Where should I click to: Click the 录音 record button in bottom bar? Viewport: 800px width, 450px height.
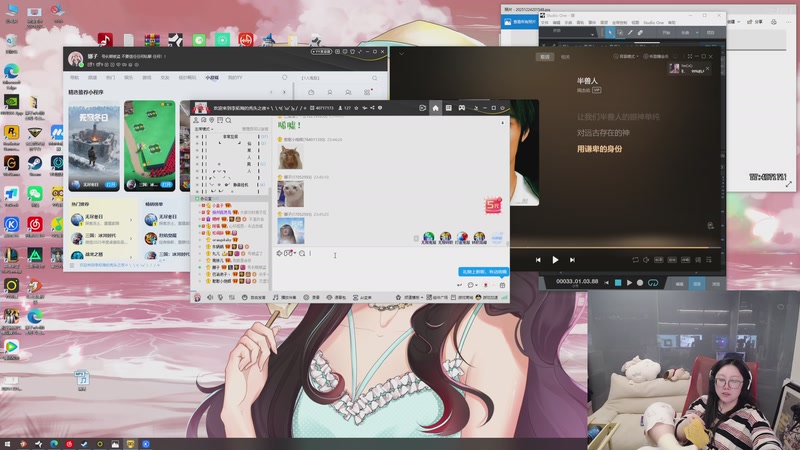coord(312,297)
